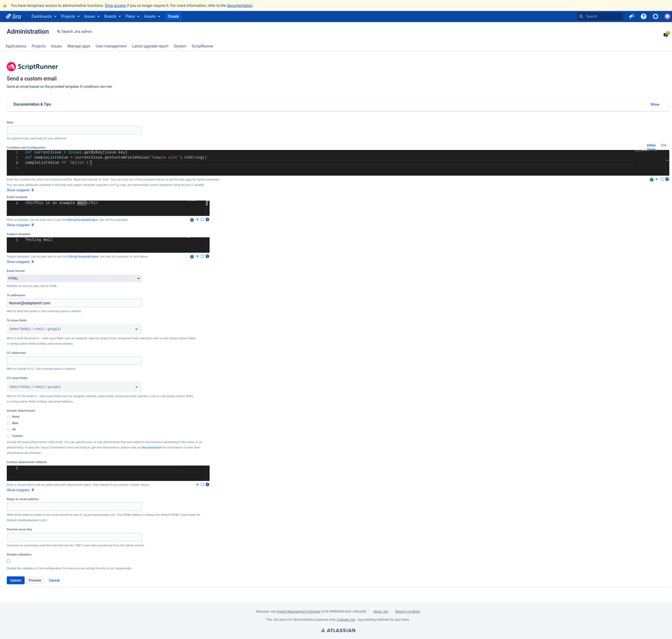Open the ScriptRunner admin section tab
Screen dimensions: 672x639
[202, 46]
